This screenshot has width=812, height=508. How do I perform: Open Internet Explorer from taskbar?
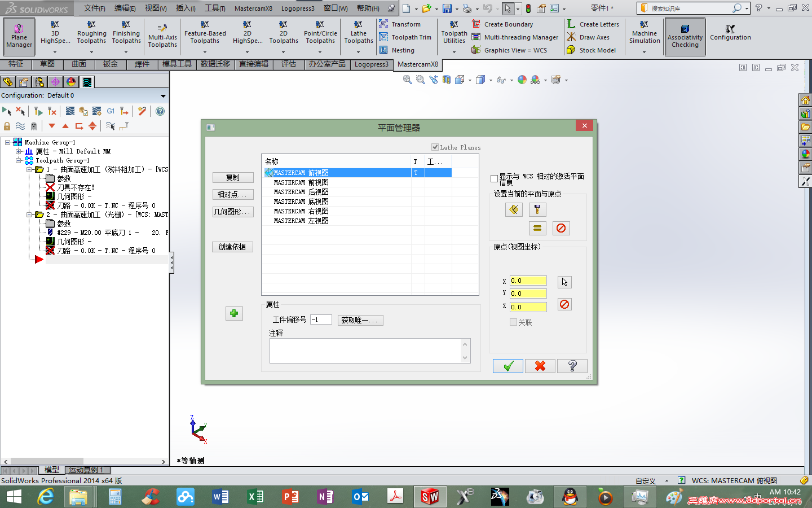[x=46, y=497]
